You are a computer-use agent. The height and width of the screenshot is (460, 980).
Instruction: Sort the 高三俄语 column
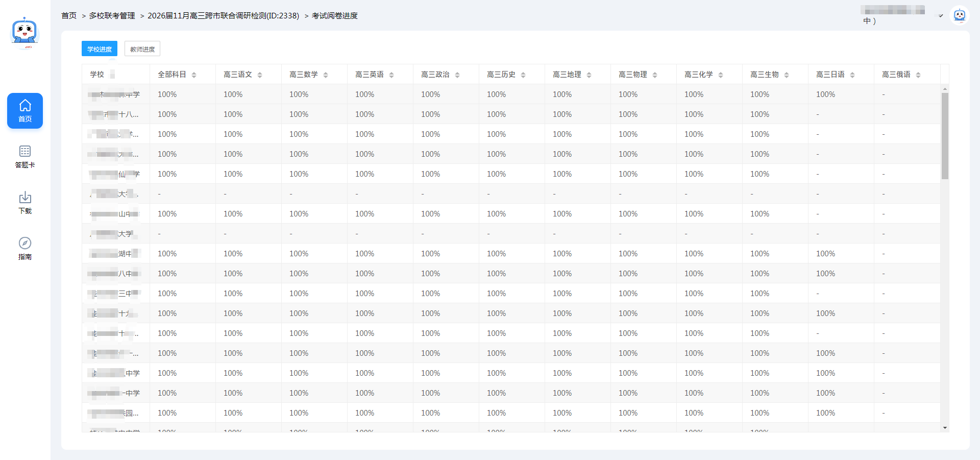coord(918,75)
